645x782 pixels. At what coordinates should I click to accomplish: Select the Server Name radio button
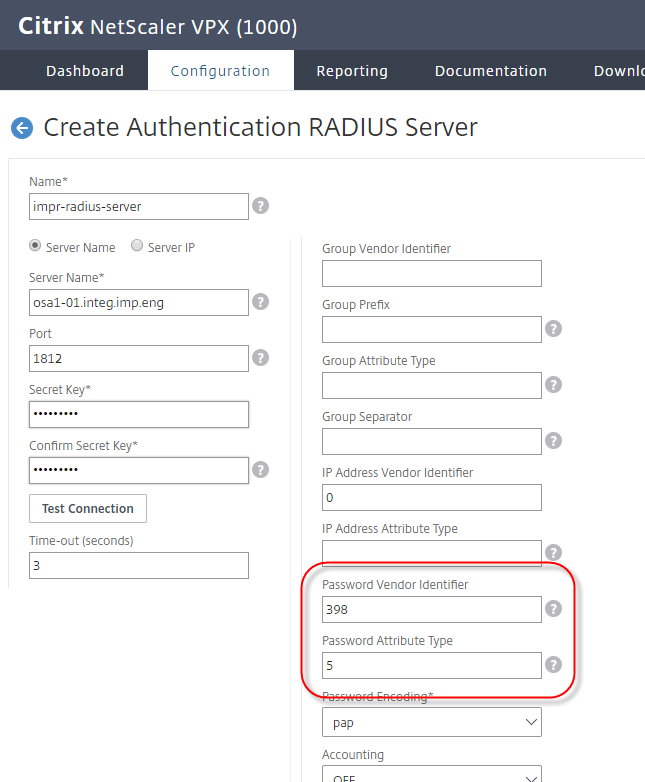[36, 246]
